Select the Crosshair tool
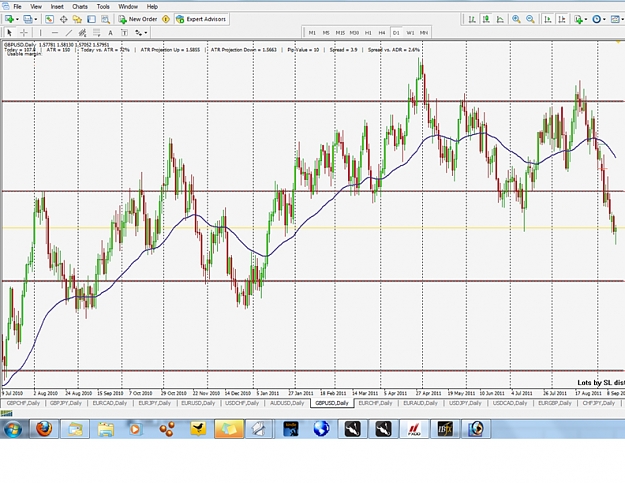 coord(24,33)
